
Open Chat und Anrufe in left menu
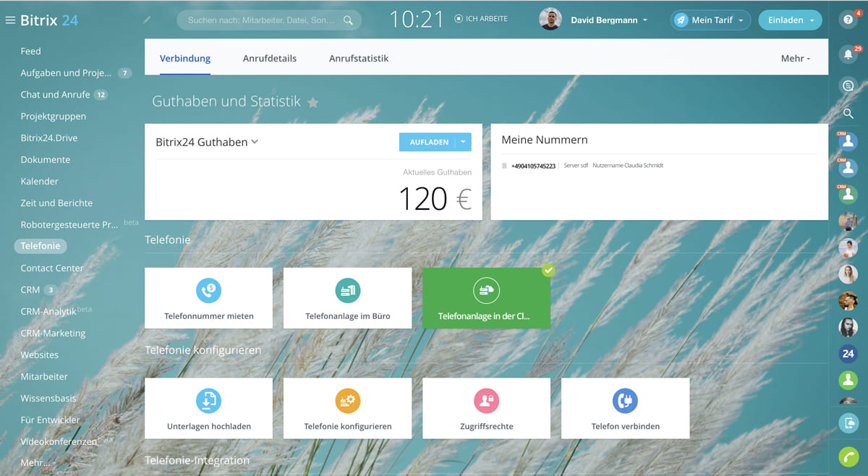click(56, 95)
